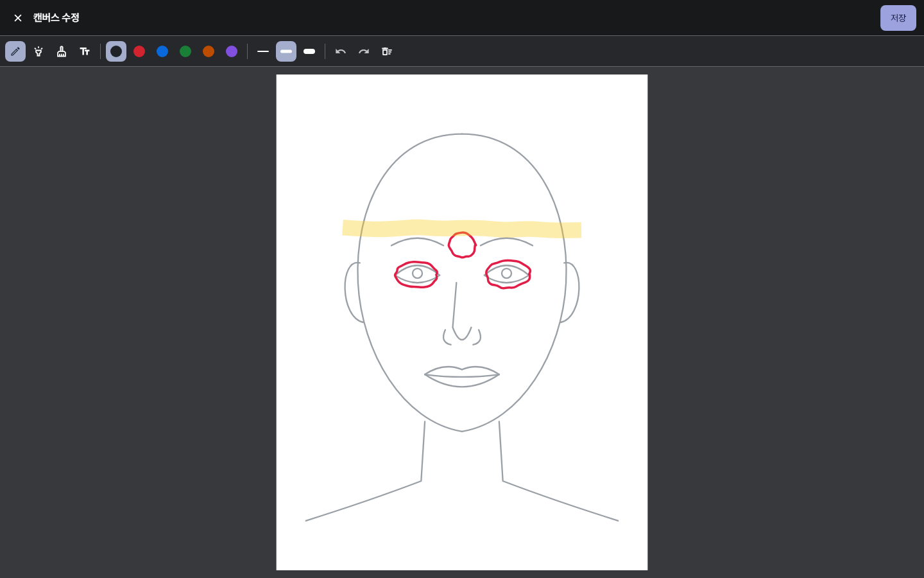Redo the last undone stroke

[x=364, y=51]
